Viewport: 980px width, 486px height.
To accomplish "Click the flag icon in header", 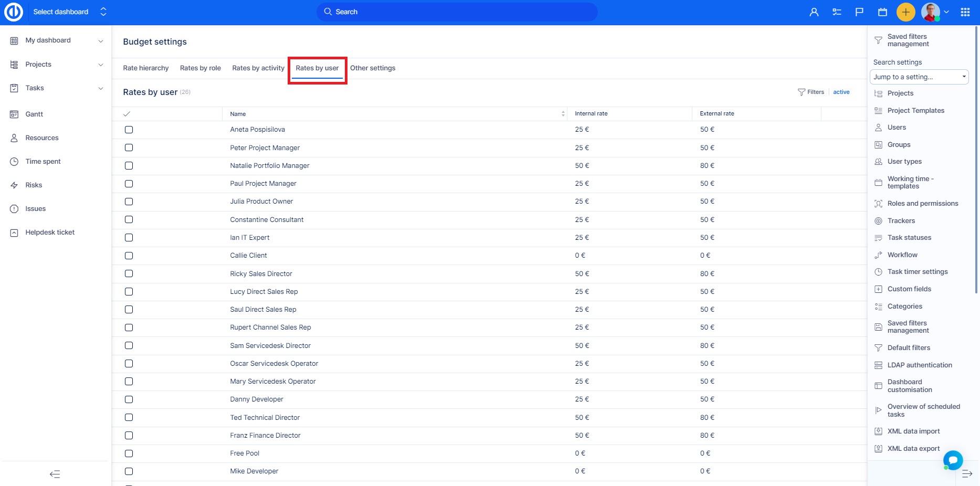I will pos(859,12).
